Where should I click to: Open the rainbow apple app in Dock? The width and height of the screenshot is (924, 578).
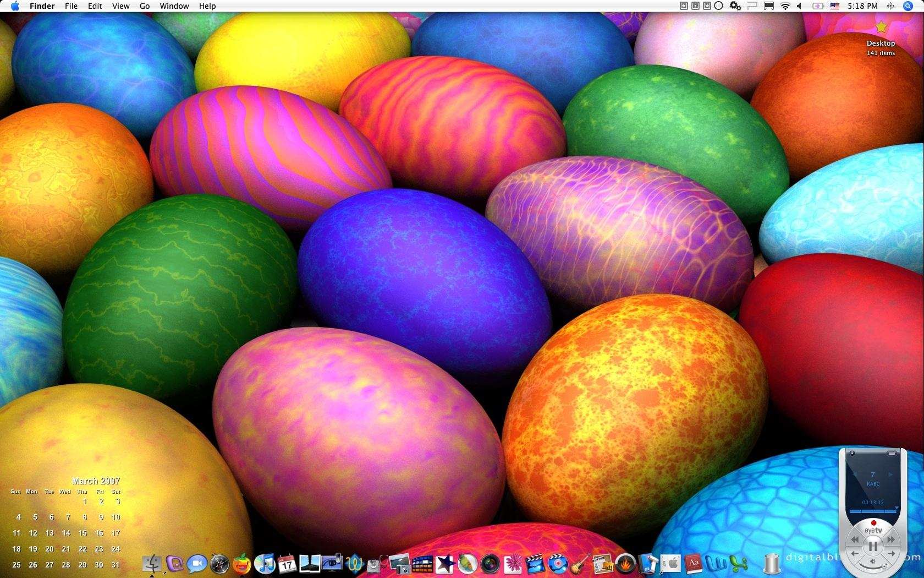coord(242,563)
